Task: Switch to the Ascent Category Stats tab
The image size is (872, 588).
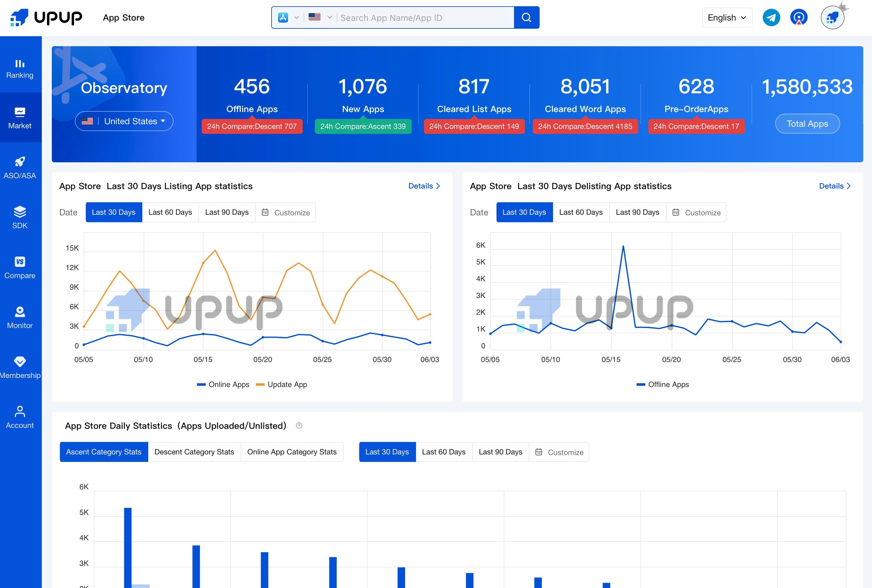Action: tap(104, 452)
